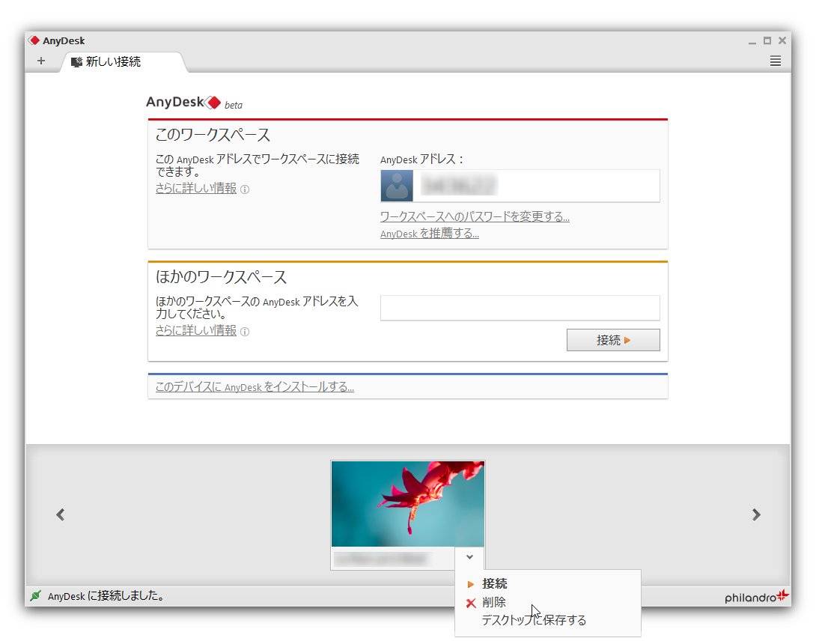The height and width of the screenshot is (644, 816).
Task: Click the blurred session name label
Action: pyautogui.click(x=383, y=559)
